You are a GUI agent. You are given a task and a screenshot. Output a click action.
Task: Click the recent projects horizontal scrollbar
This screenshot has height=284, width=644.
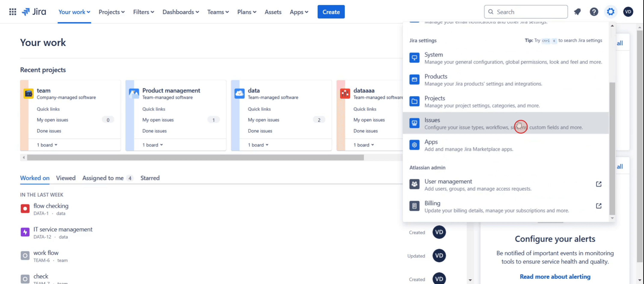click(195, 158)
